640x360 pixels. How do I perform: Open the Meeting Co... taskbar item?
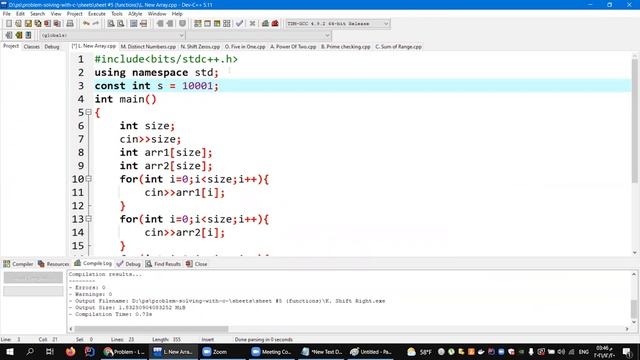271,351
